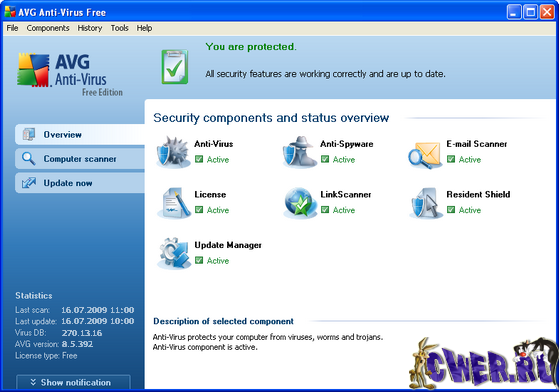This screenshot has width=559, height=392.
Task: Open the Components menu
Action: (48, 28)
